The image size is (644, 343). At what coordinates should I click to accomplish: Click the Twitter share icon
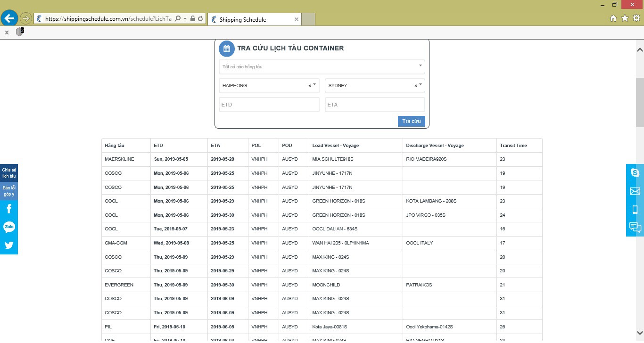[x=9, y=245]
